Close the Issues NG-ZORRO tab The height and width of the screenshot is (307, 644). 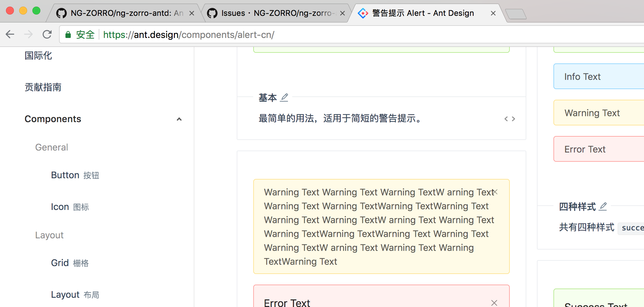(342, 13)
